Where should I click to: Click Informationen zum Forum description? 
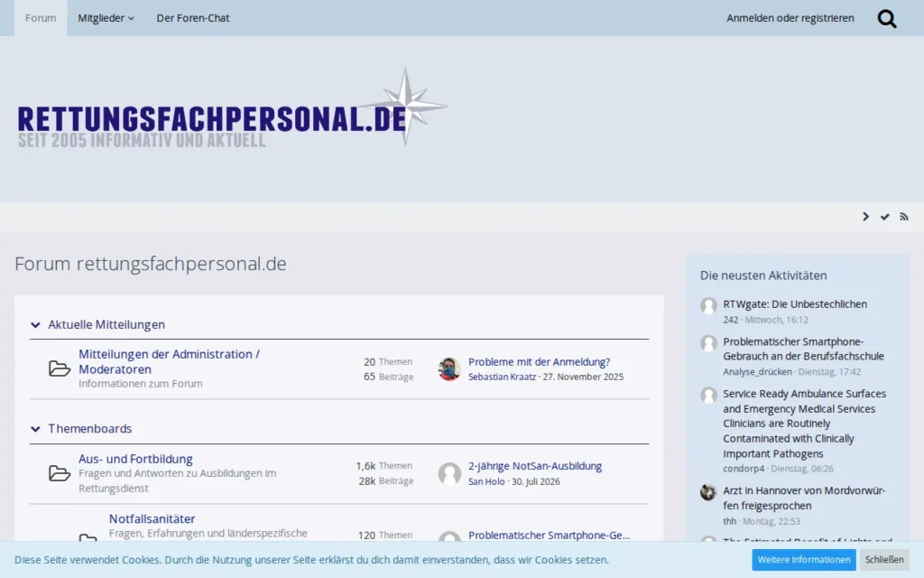point(140,384)
